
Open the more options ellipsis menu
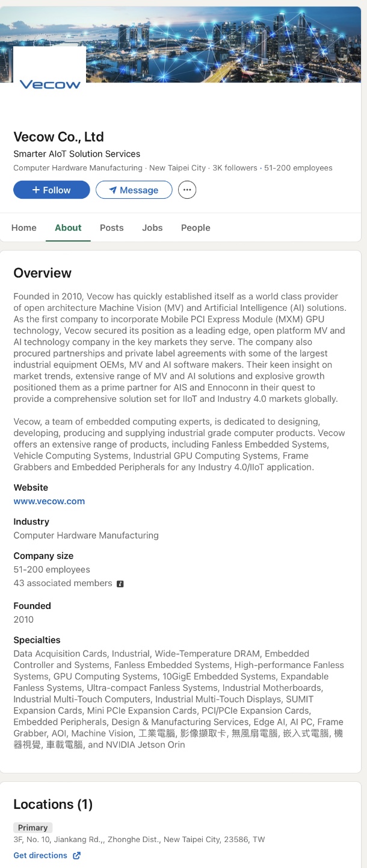pyautogui.click(x=187, y=190)
